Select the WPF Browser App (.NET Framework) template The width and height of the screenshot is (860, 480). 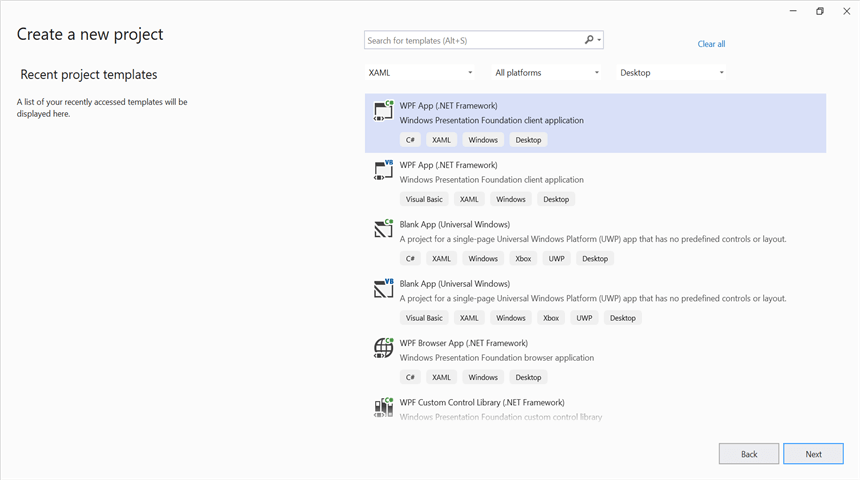pyautogui.click(x=462, y=343)
